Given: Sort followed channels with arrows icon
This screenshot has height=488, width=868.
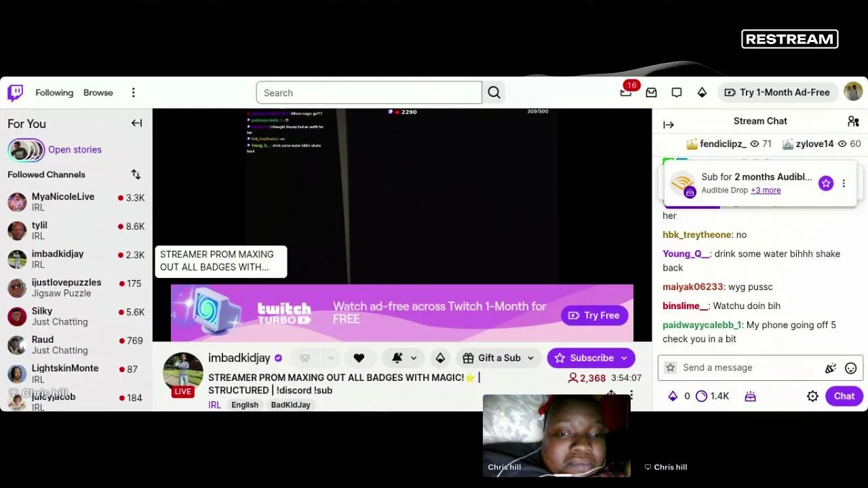Looking at the screenshot, I should [136, 175].
